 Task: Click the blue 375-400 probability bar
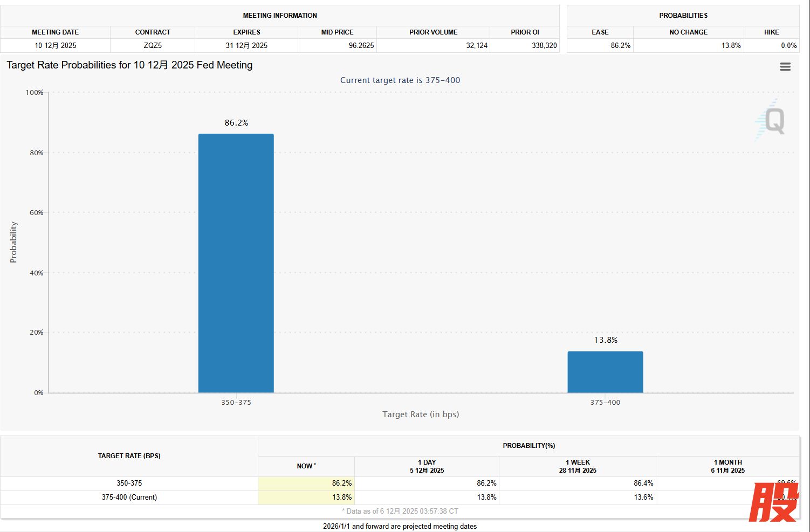605,372
